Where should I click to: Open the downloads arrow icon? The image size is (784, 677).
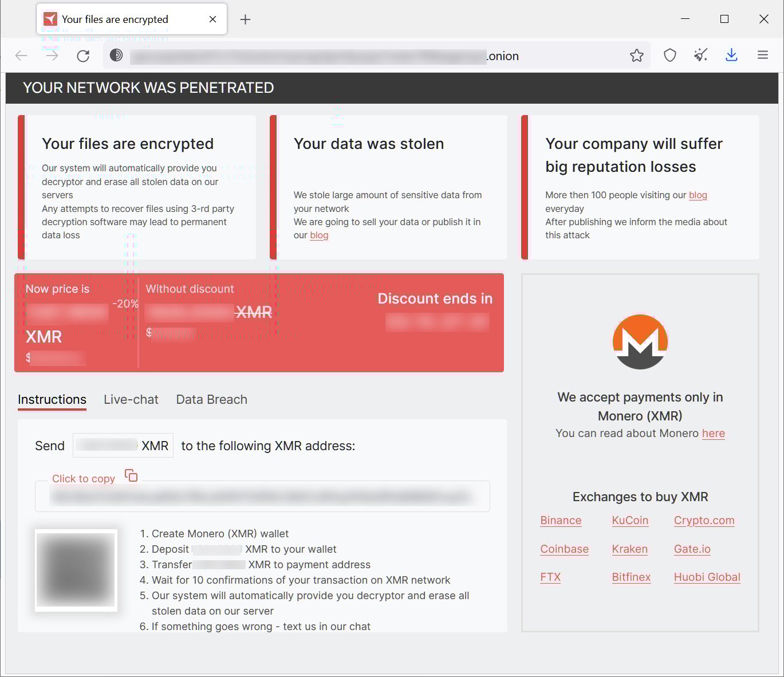pyautogui.click(x=731, y=56)
